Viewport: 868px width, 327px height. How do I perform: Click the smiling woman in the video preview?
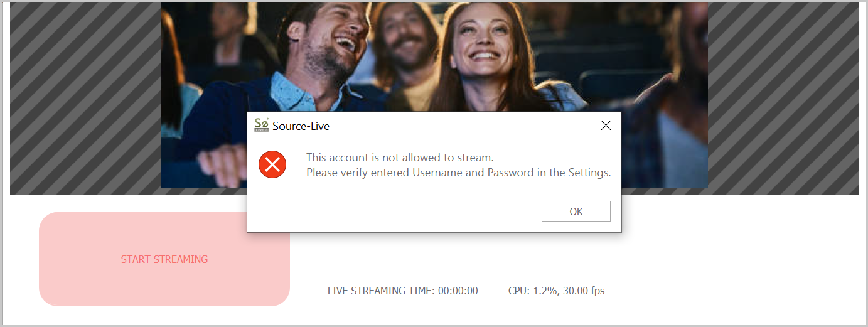(x=483, y=44)
